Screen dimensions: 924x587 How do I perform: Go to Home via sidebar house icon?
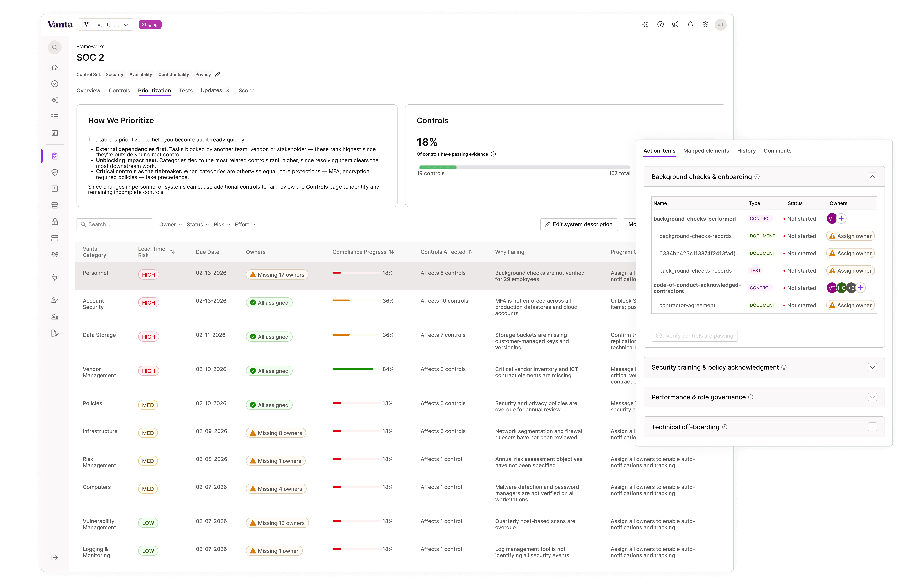55,67
